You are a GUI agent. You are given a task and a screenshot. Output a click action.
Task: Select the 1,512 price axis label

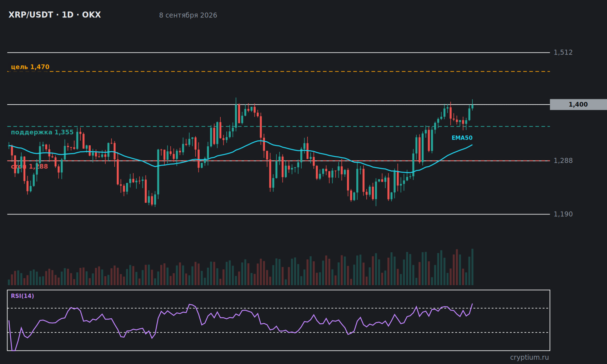pyautogui.click(x=563, y=52)
